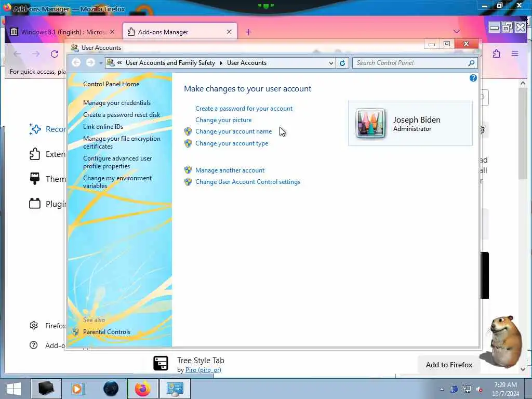532x399 pixels.
Task: Select Create a password reset disk
Action: coord(122,115)
